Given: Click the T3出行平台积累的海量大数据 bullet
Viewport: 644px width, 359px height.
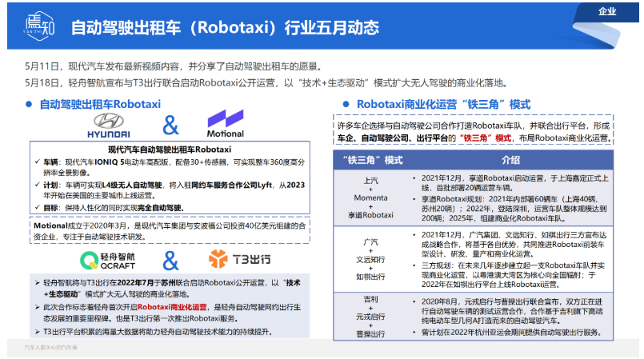Looking at the screenshot, I should [153, 332].
